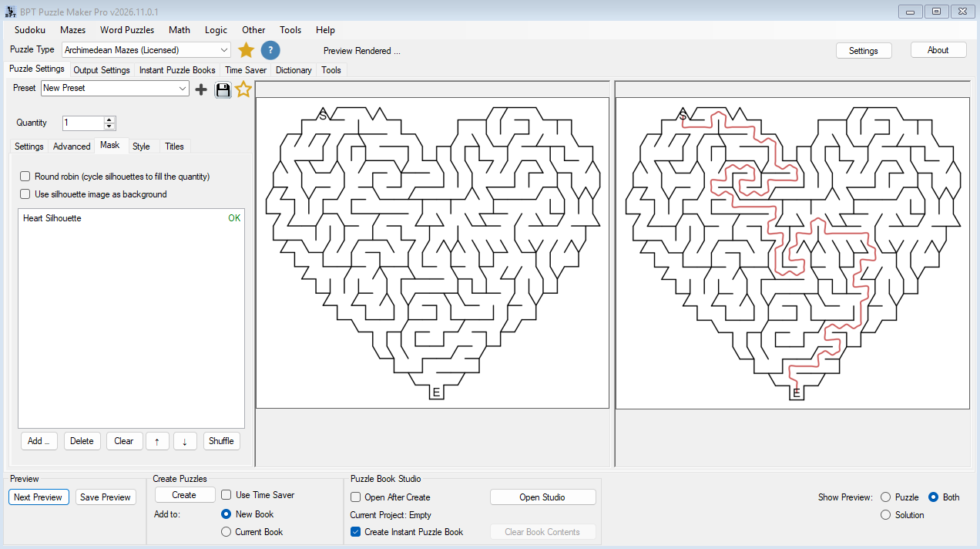Open the Math menu
980x549 pixels.
tap(180, 30)
